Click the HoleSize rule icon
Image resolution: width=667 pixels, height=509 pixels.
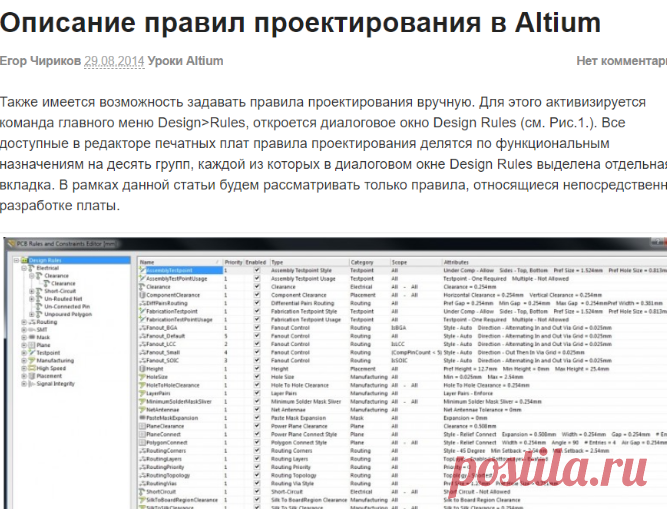coord(143,377)
